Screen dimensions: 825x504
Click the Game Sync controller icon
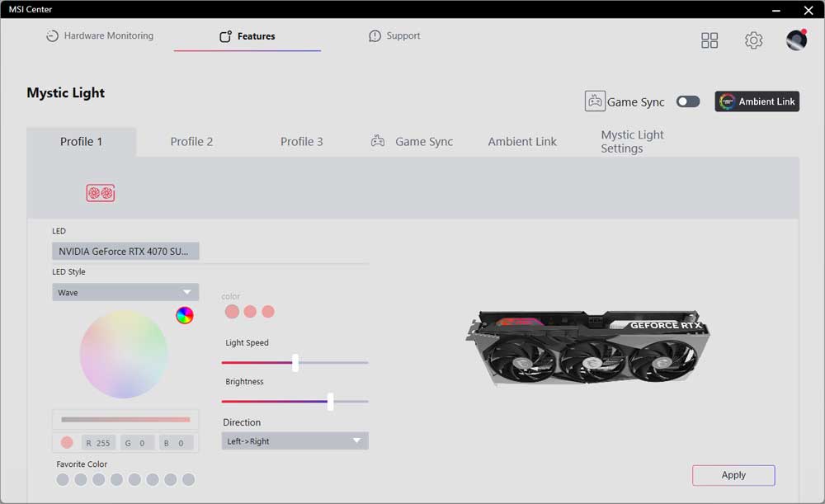click(x=595, y=101)
